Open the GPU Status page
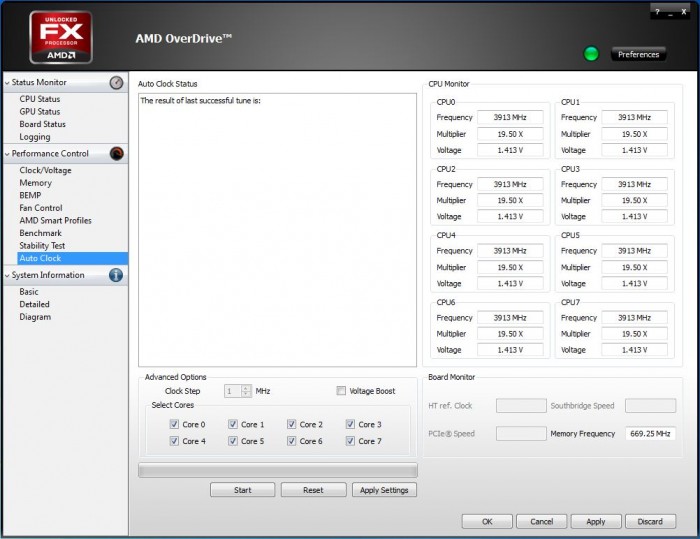This screenshot has width=700, height=539. (x=40, y=112)
